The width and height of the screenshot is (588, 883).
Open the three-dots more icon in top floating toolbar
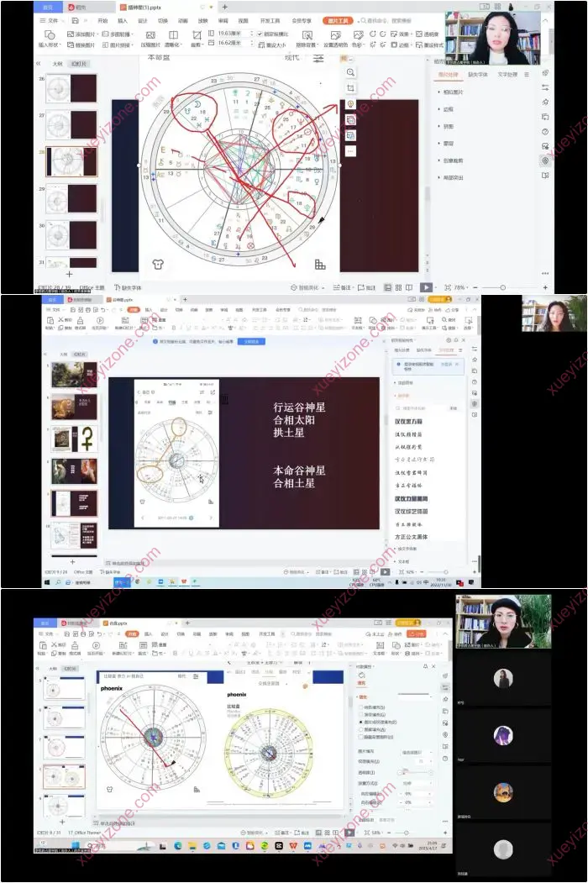tap(350, 151)
